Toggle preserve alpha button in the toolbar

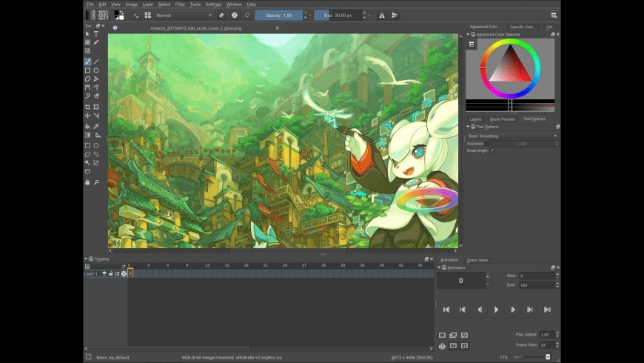pos(235,15)
